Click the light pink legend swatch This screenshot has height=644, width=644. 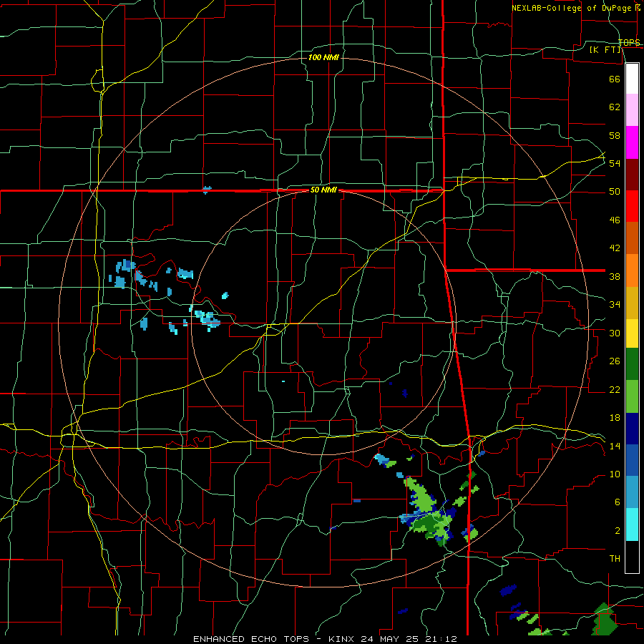click(632, 110)
